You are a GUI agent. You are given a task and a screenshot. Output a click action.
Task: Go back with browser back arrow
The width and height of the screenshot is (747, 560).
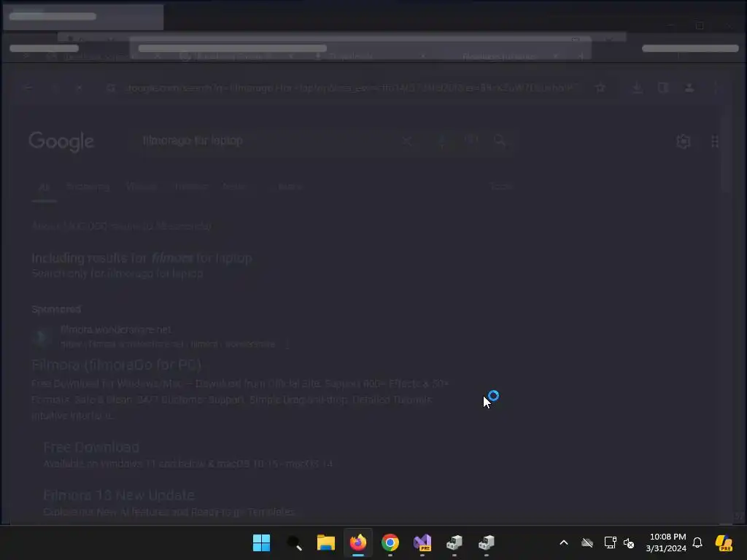pos(28,87)
